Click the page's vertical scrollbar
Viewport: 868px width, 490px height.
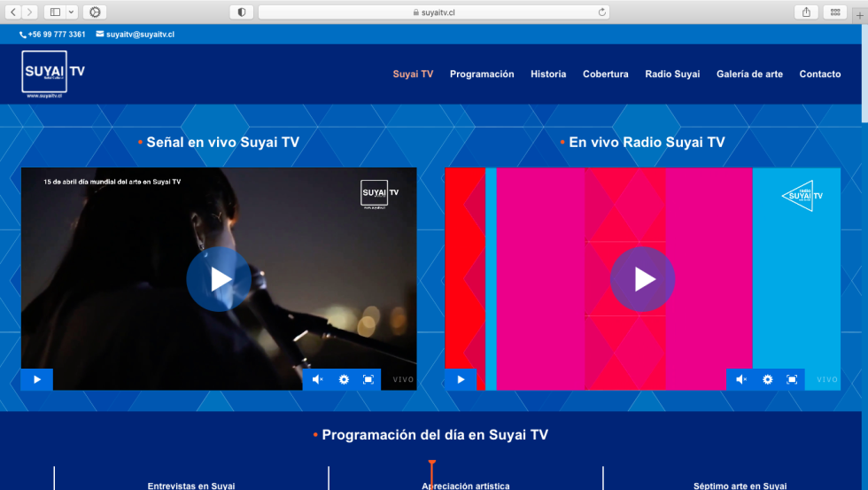(864, 73)
